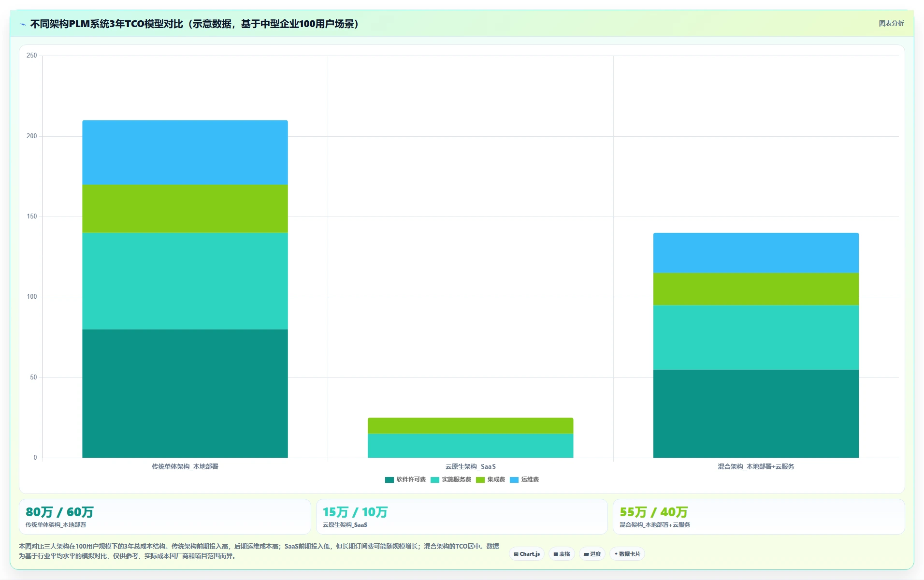Click the green 集成费 segment of 传统单体架构 bar
Screen dimensions: 924x580
tap(185, 209)
